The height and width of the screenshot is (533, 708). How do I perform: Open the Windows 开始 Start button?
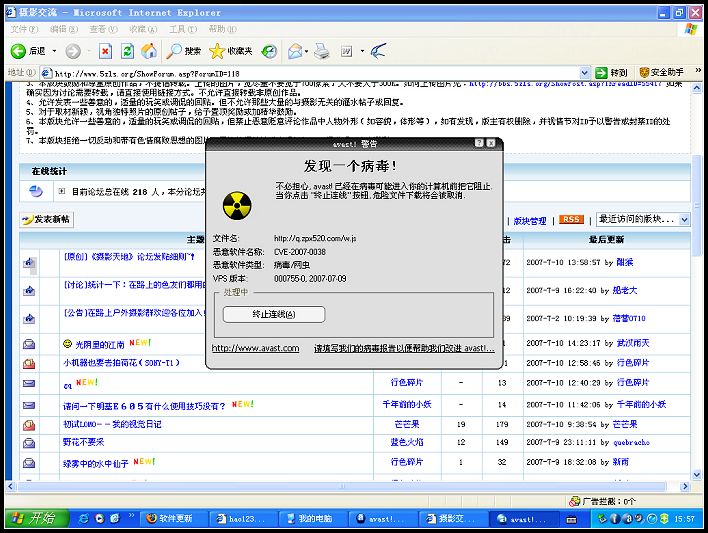pos(36,519)
